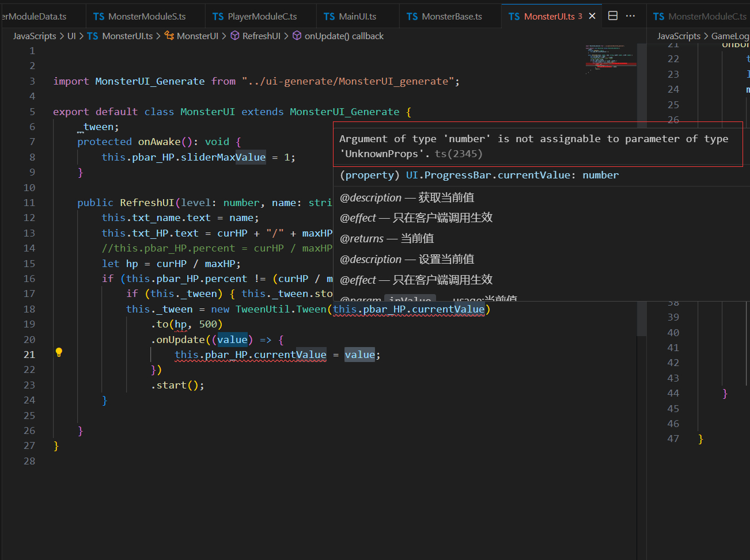The image size is (750, 560).
Task: Select onUpdate() callback breadcrumb
Action: (344, 36)
